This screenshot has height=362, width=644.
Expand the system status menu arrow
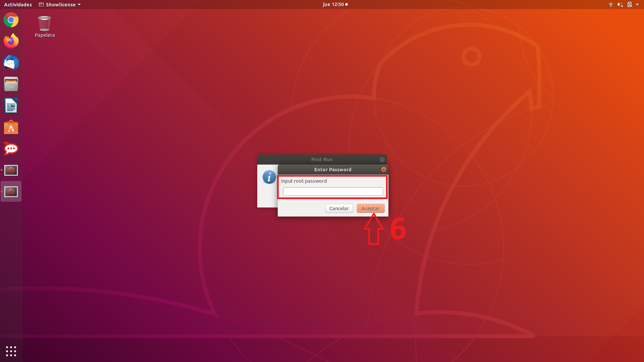pyautogui.click(x=637, y=4)
